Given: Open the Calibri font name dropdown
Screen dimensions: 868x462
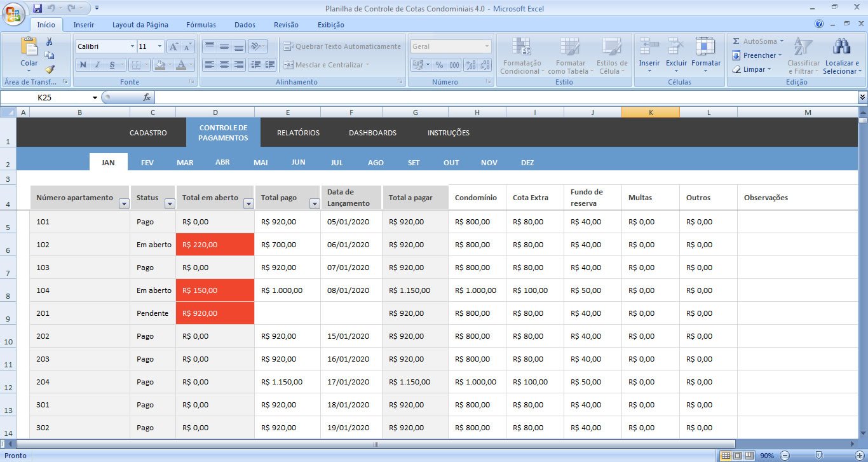Looking at the screenshot, I should point(132,46).
